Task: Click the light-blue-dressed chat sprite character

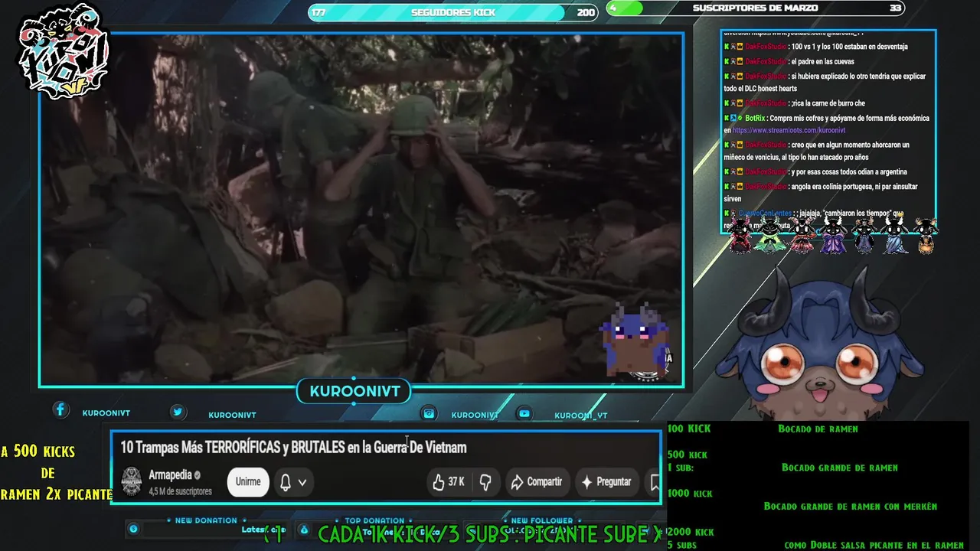Action: click(x=894, y=235)
